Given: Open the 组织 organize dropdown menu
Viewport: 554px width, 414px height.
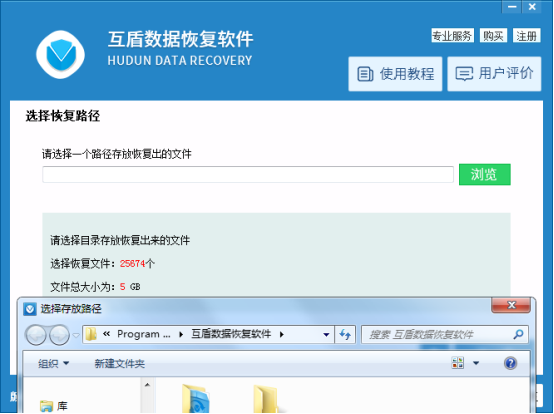Looking at the screenshot, I should click(53, 363).
